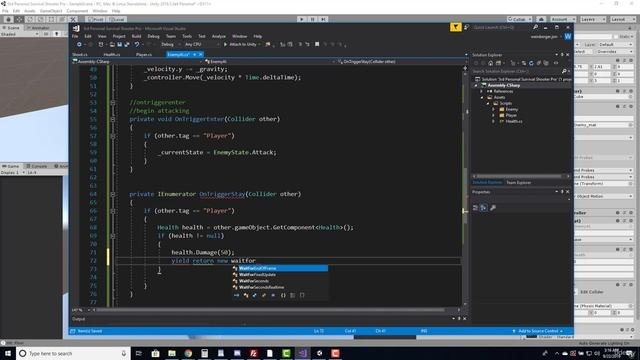Select WaitForSecondsRealtime from the IntelliSense list

[280, 287]
